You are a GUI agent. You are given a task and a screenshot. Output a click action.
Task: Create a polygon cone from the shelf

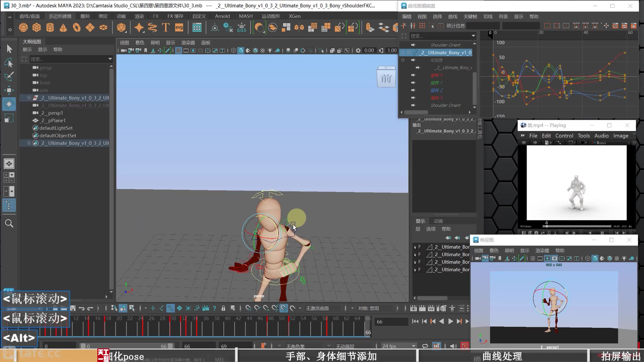[x=63, y=27]
